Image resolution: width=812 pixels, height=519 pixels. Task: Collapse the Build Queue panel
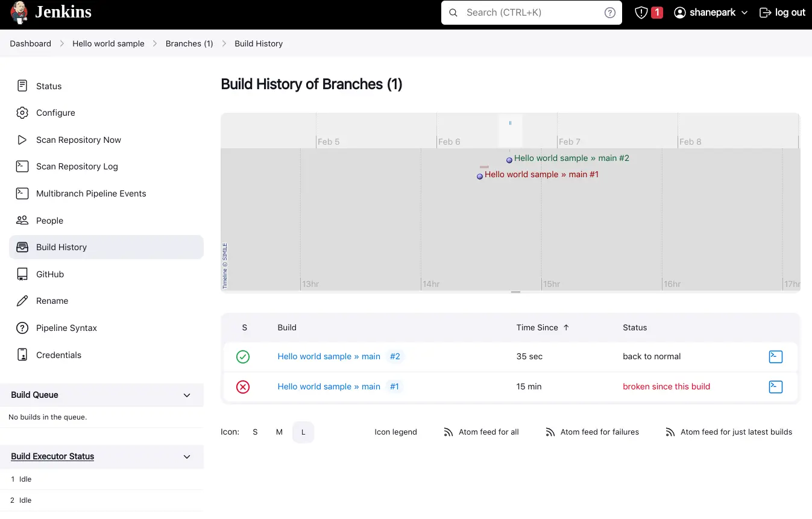[187, 395]
